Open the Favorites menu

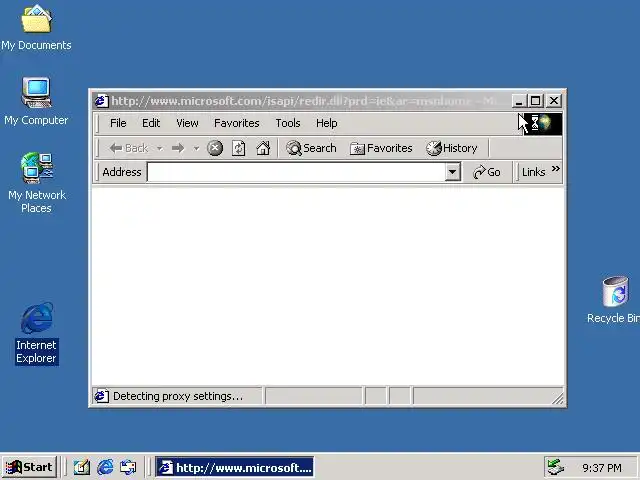pyautogui.click(x=237, y=123)
